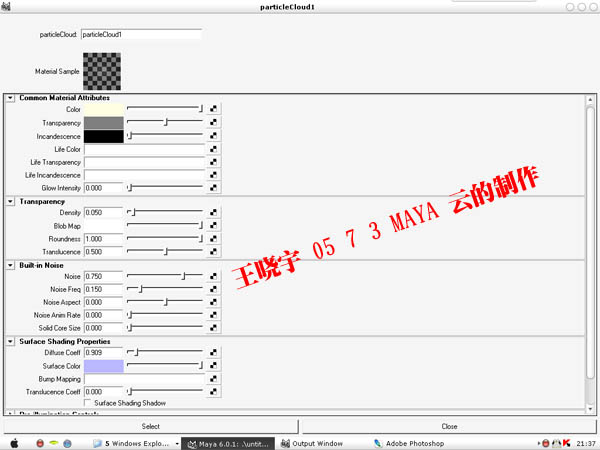Click the Density slider track
Screen dimensions: 600x450
(x=165, y=212)
